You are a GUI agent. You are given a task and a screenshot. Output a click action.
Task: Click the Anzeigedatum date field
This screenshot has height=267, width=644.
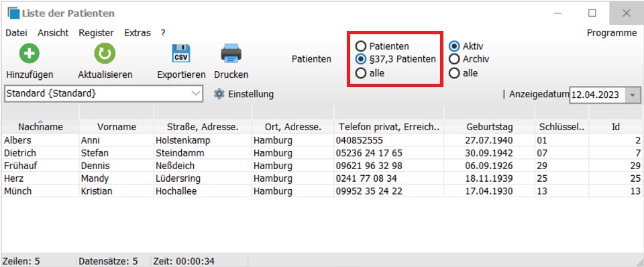click(x=598, y=95)
